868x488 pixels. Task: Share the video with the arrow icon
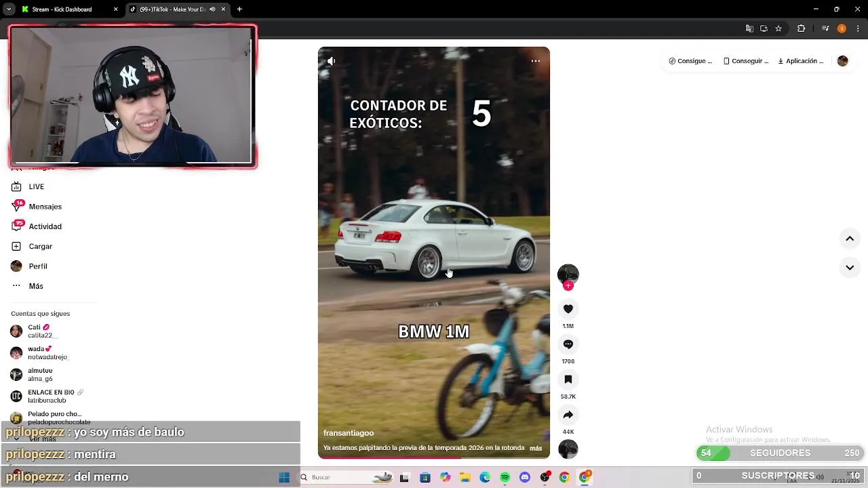pyautogui.click(x=568, y=415)
